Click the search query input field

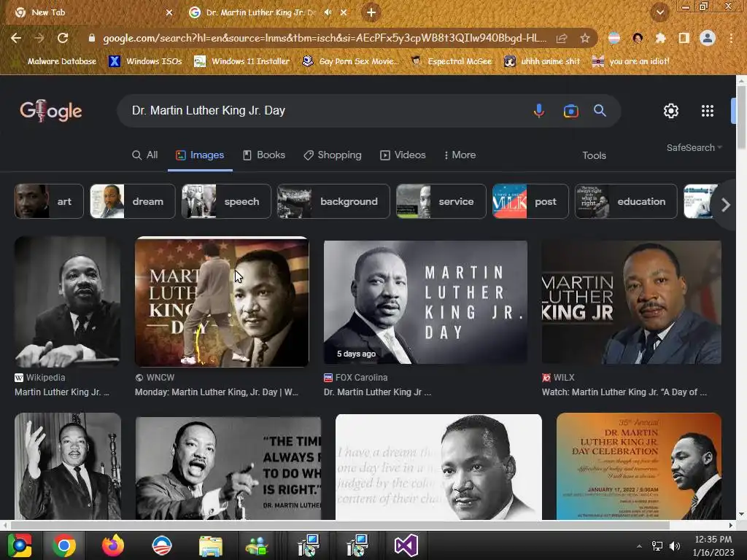(x=324, y=111)
